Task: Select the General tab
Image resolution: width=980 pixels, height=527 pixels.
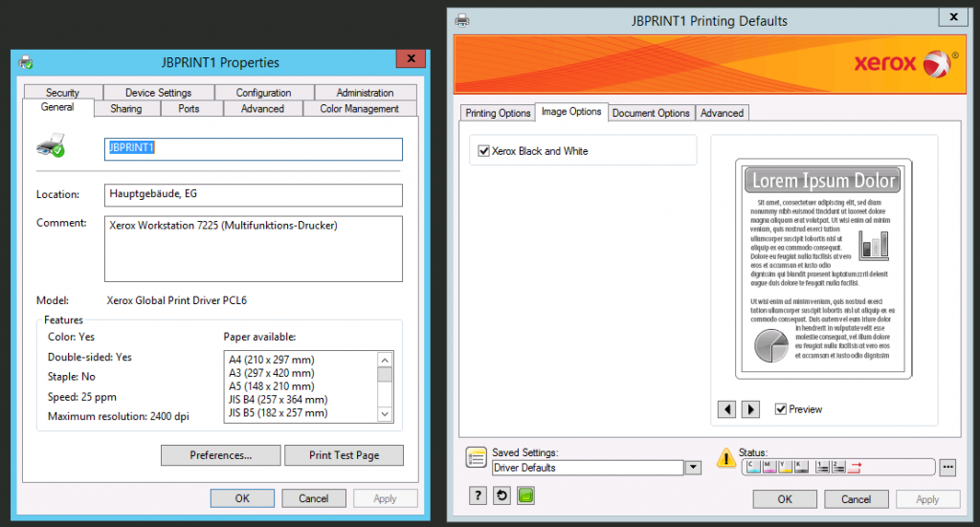Action: pos(57,107)
